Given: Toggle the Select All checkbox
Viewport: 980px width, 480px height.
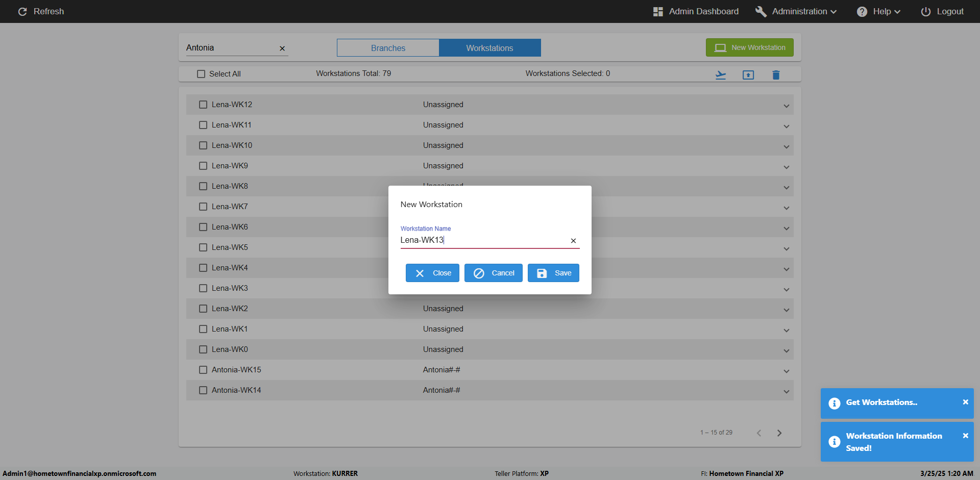Looking at the screenshot, I should click(x=201, y=74).
